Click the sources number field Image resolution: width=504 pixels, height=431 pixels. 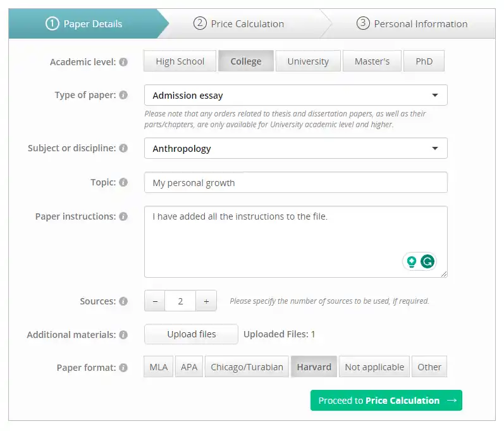180,301
